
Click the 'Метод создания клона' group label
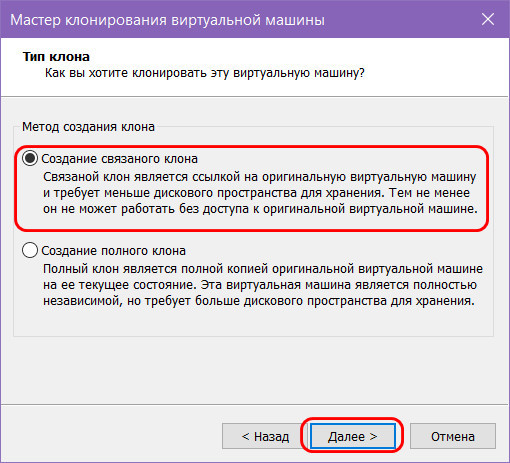(x=88, y=127)
